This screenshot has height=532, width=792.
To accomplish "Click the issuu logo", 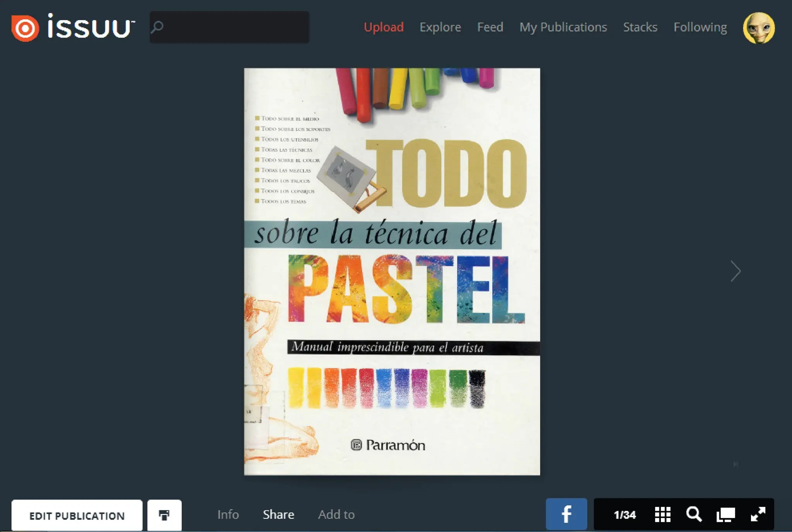I will tap(73, 27).
